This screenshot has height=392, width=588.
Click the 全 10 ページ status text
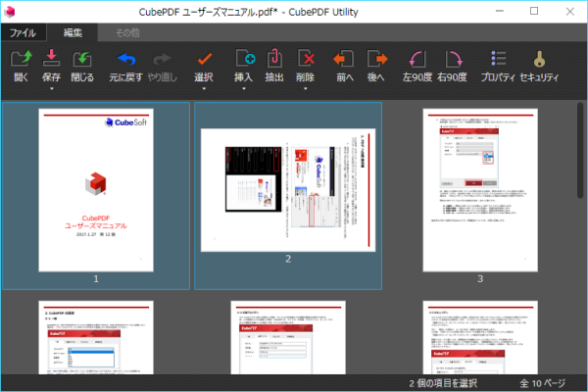coord(542,383)
